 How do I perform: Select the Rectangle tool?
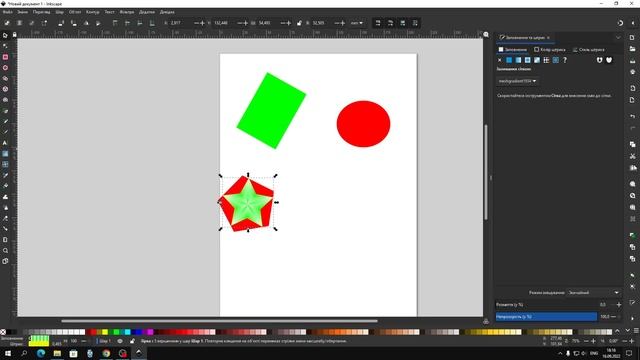point(5,57)
